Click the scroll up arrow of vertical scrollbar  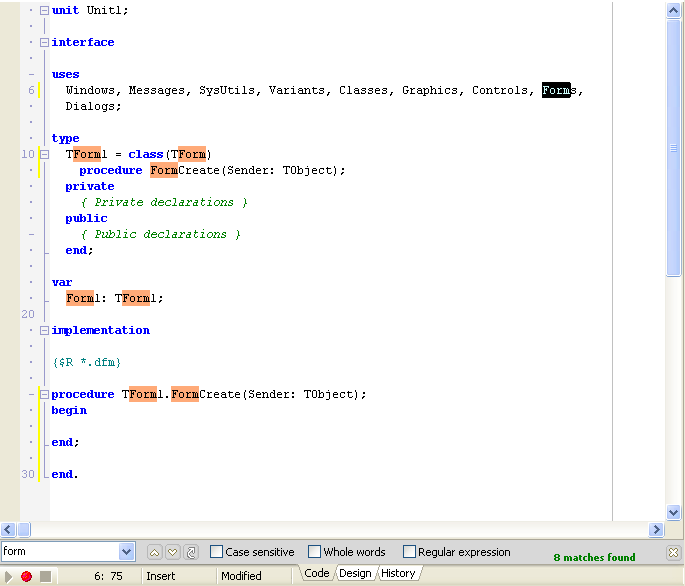pyautogui.click(x=673, y=10)
